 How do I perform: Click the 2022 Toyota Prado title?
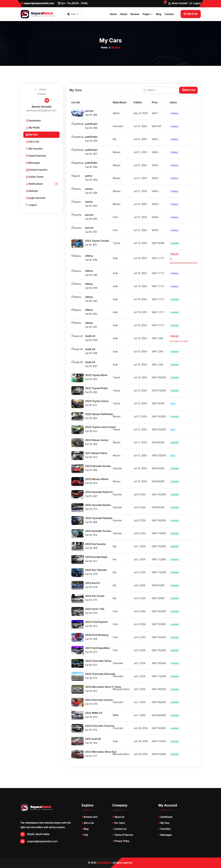(96, 388)
